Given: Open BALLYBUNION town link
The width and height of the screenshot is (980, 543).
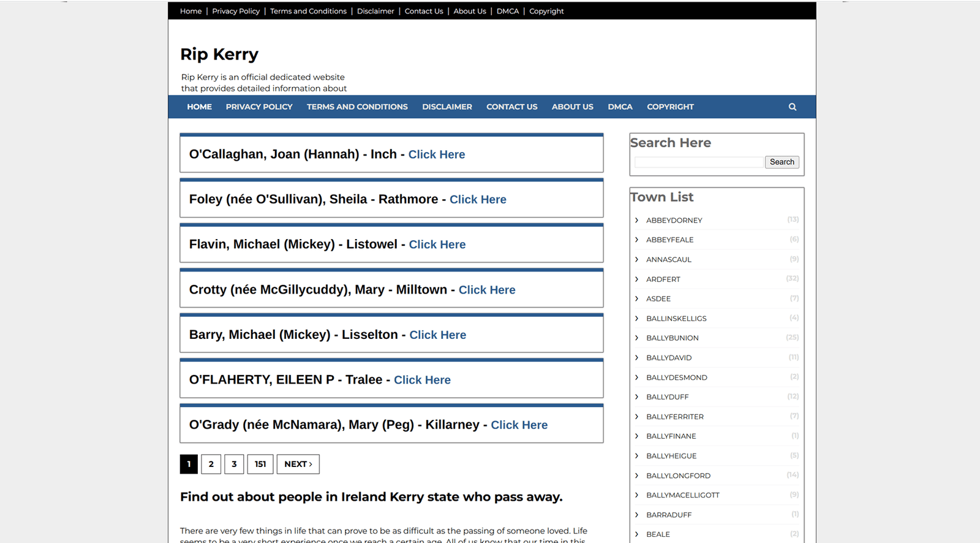Looking at the screenshot, I should click(672, 338).
